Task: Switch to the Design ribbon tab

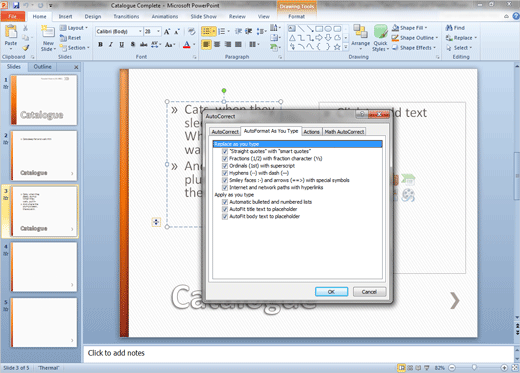Action: 93,16
